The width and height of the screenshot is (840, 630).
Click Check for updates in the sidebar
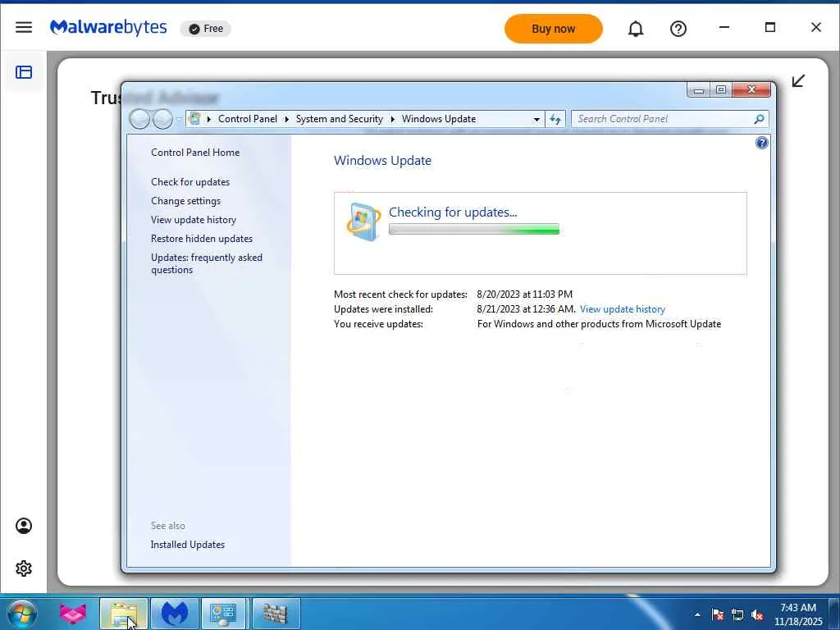[190, 181]
